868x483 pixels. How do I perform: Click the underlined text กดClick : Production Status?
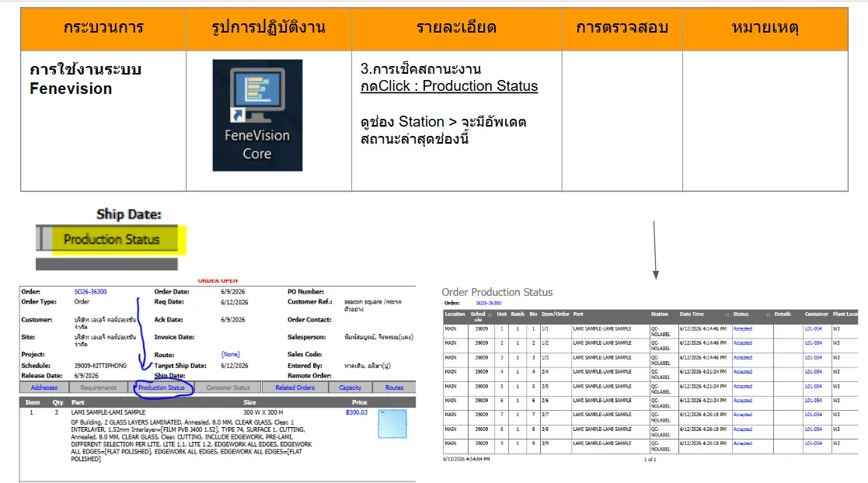[x=449, y=86]
